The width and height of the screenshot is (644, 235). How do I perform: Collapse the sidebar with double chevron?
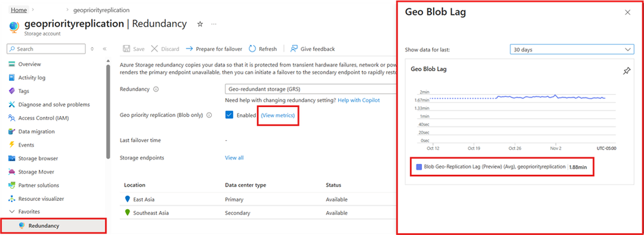click(x=105, y=49)
